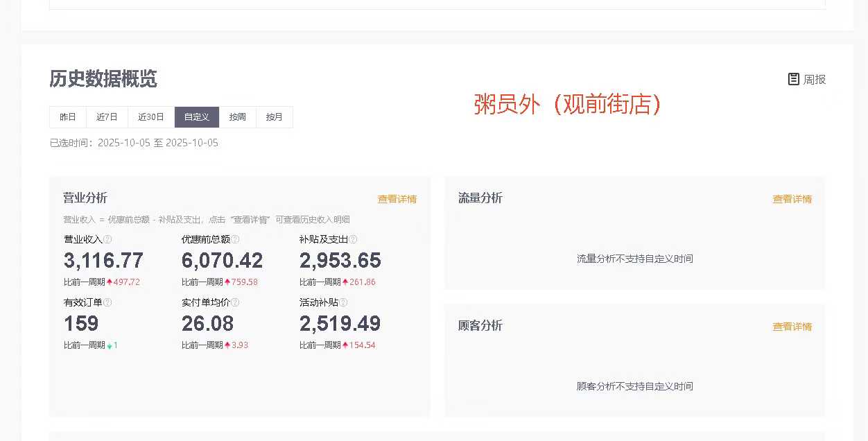Click the green down arrow under 有效订单
The height and width of the screenshot is (441, 868).
coord(110,345)
